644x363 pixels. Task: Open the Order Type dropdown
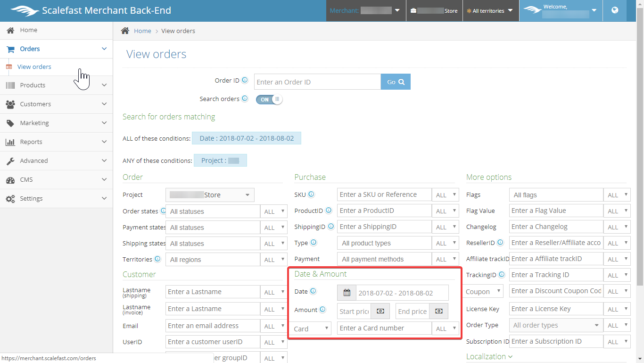click(556, 325)
